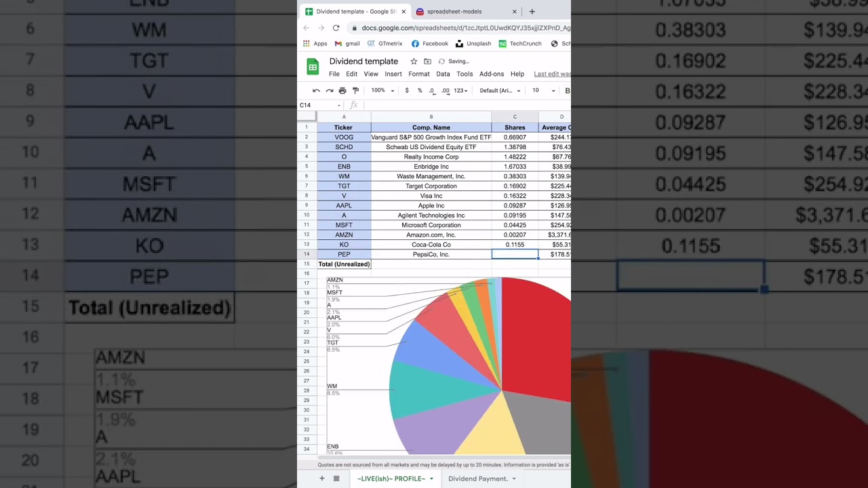
Task: Click the browser back arrow
Action: coord(306,28)
